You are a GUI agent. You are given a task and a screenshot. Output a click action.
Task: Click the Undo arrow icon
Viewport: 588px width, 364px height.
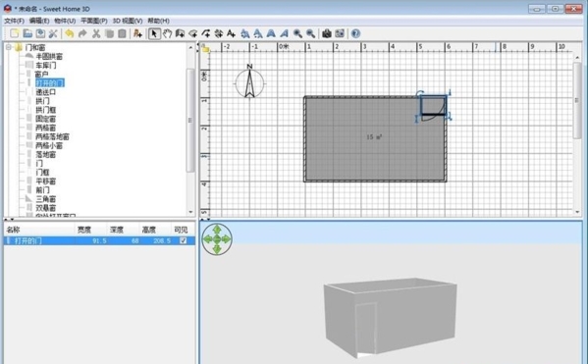(x=69, y=33)
